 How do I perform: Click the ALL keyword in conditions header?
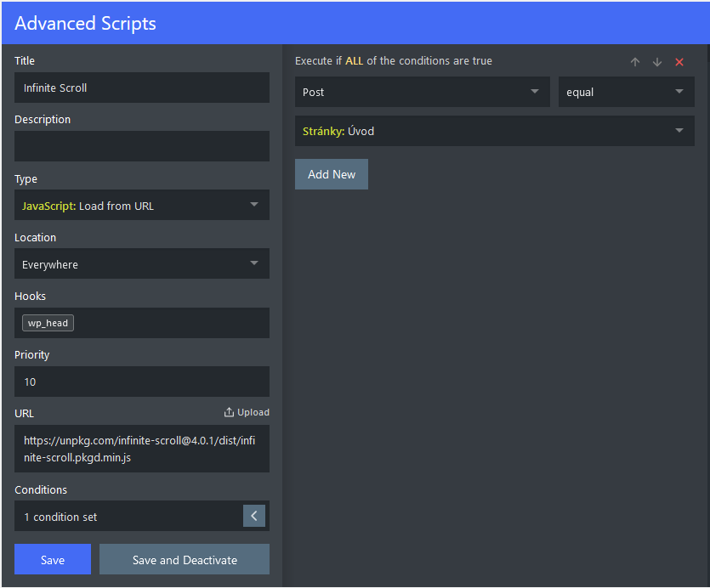[x=354, y=61]
